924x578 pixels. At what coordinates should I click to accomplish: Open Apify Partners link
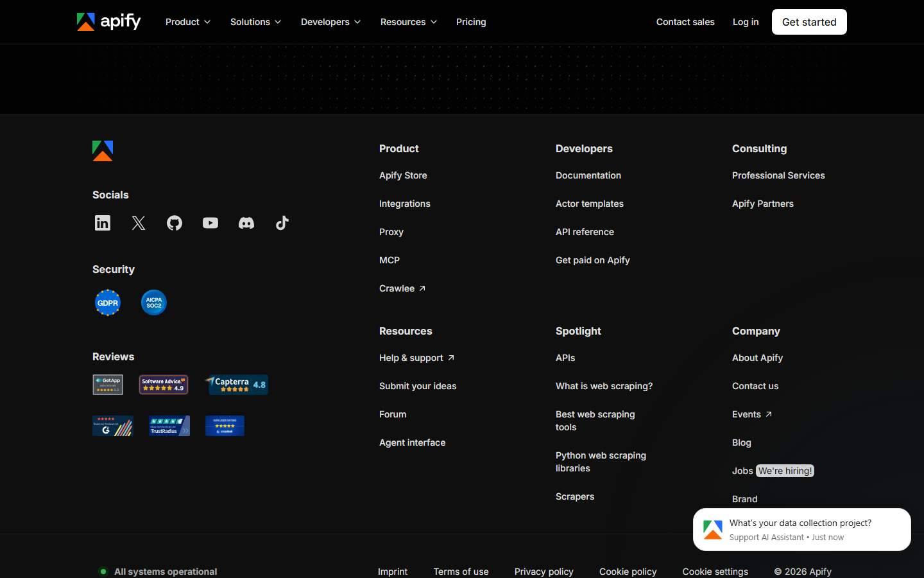tap(763, 204)
